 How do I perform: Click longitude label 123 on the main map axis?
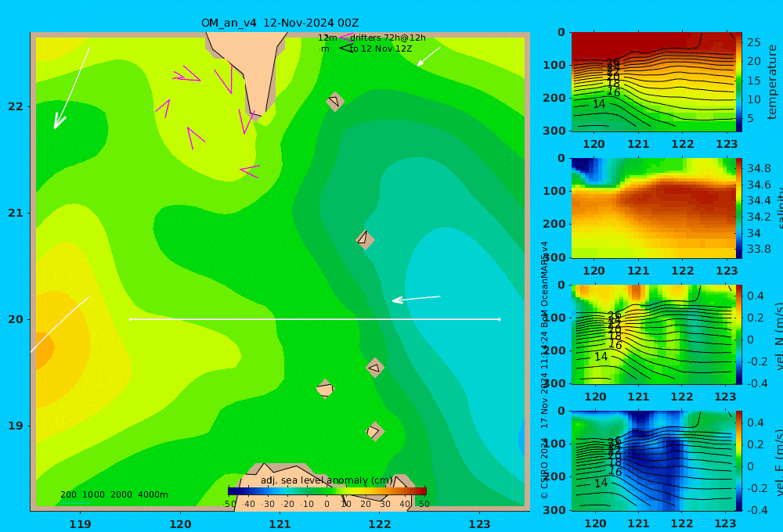pos(479,524)
